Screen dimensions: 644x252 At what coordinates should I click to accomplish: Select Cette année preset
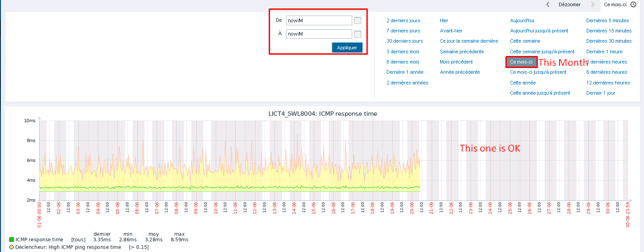click(523, 83)
